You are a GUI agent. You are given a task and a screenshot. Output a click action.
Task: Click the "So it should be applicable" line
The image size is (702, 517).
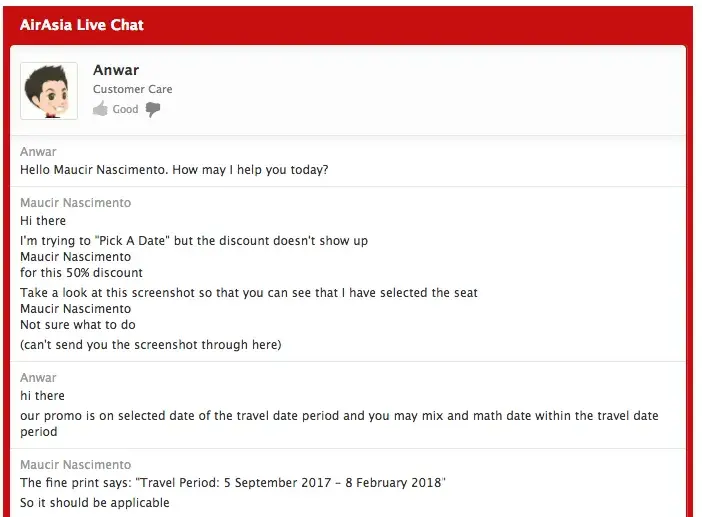(x=95, y=503)
